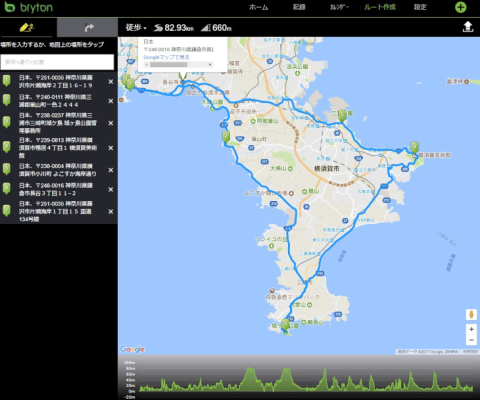The height and width of the screenshot is (400, 480).
Task: Click the location search input field
Action: (x=57, y=62)
